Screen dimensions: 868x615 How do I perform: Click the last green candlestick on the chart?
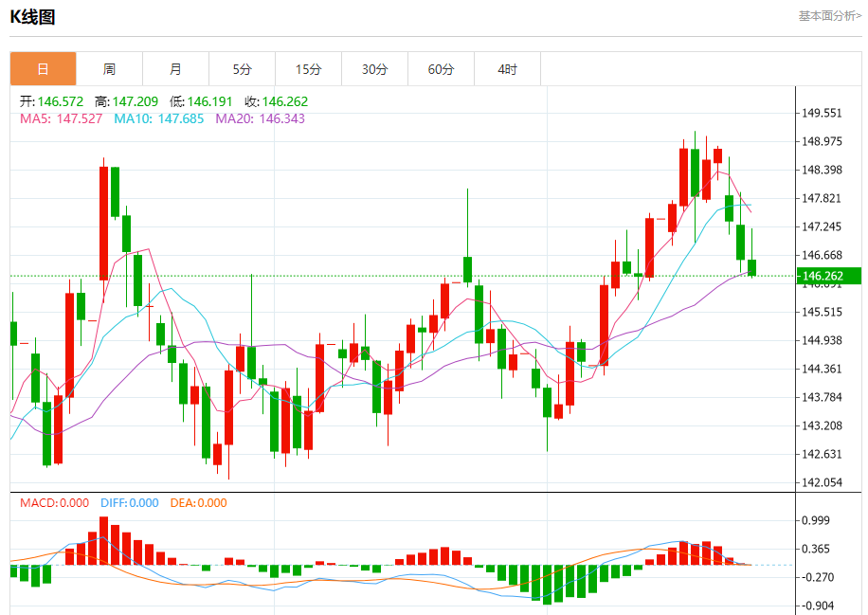751,267
